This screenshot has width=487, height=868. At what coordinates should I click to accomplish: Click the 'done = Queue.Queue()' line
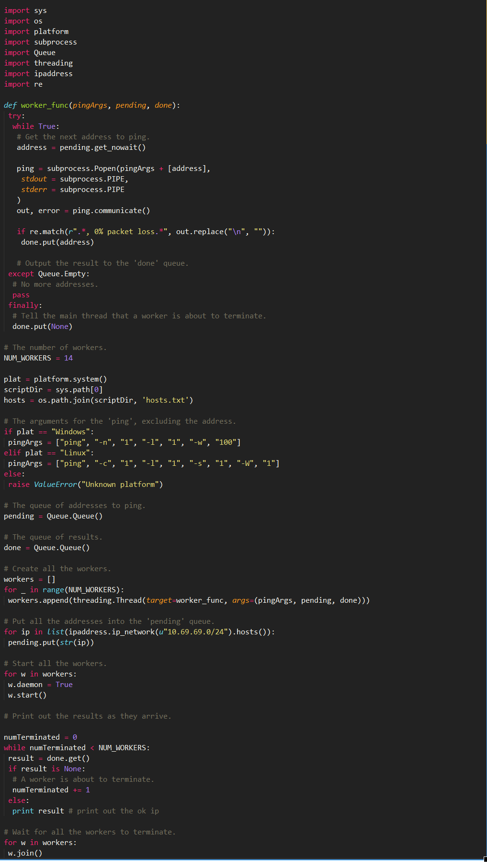point(46,548)
